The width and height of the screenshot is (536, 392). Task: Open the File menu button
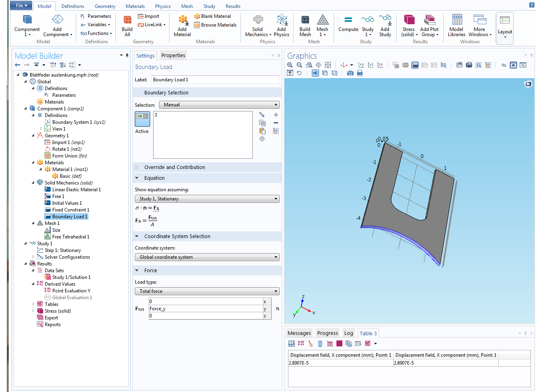coord(21,6)
